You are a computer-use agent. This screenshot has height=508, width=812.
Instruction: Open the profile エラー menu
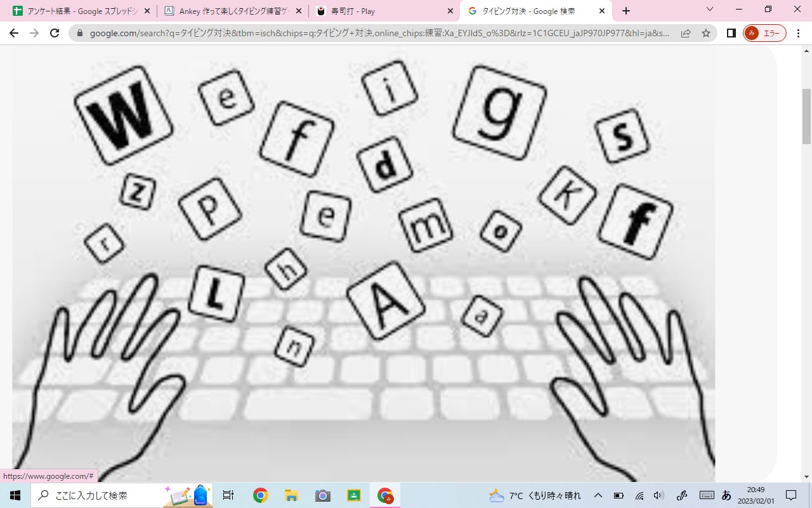(x=764, y=33)
